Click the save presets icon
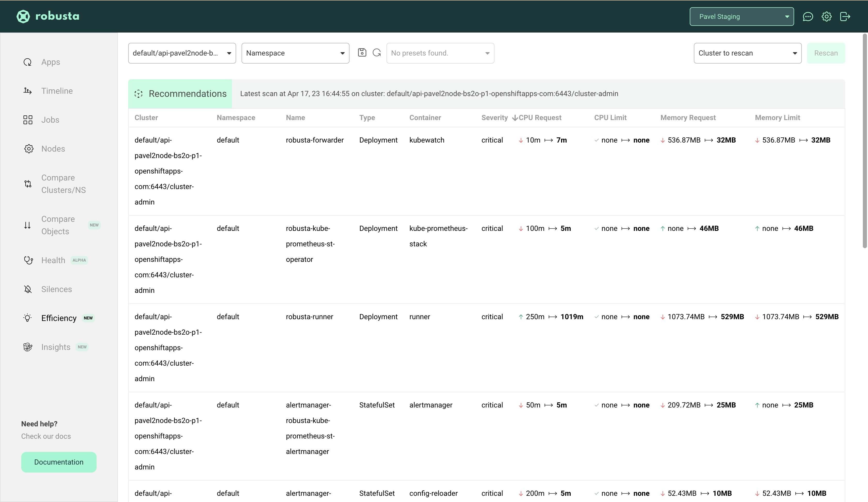This screenshot has height=502, width=868. click(362, 53)
